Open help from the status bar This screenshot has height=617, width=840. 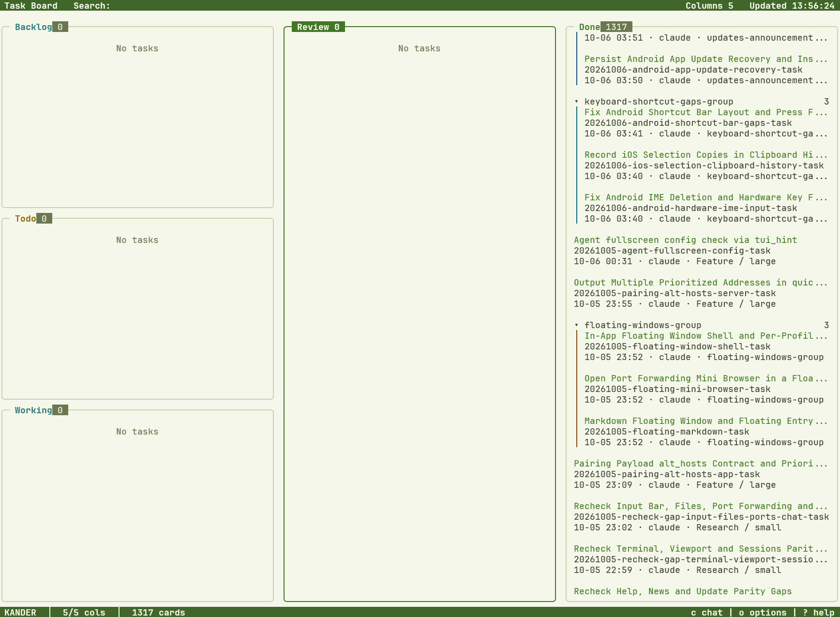point(818,612)
